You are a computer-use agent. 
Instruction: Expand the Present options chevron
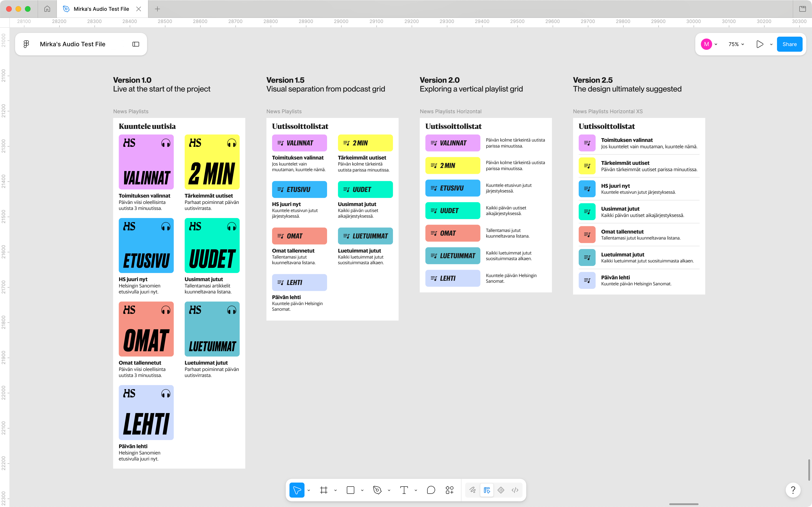point(771,44)
